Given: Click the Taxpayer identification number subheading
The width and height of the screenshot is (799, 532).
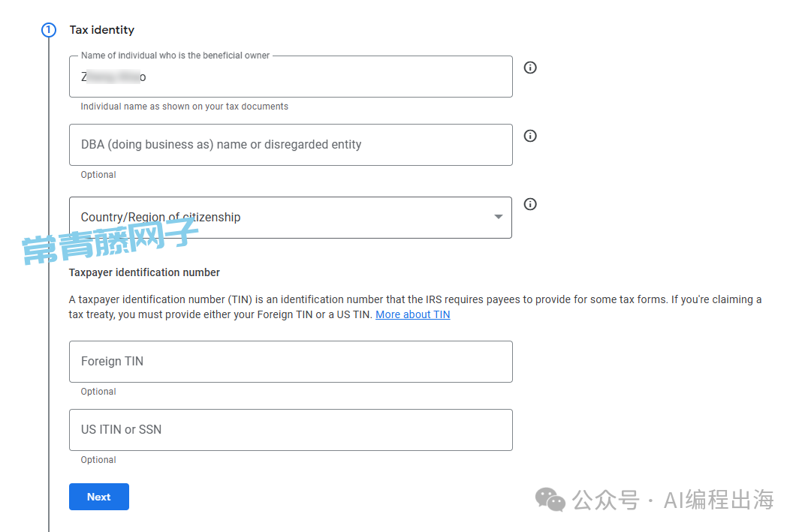Looking at the screenshot, I should coord(144,272).
